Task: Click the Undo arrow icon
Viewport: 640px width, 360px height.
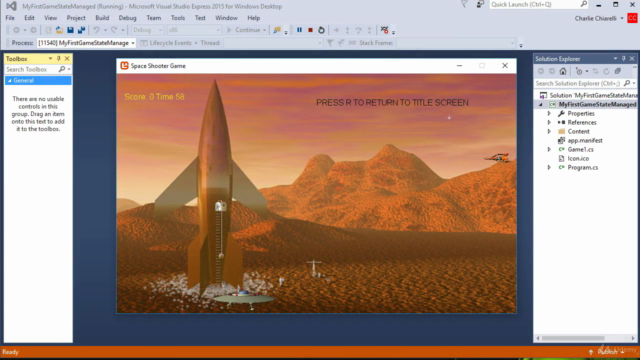Action: click(96, 30)
